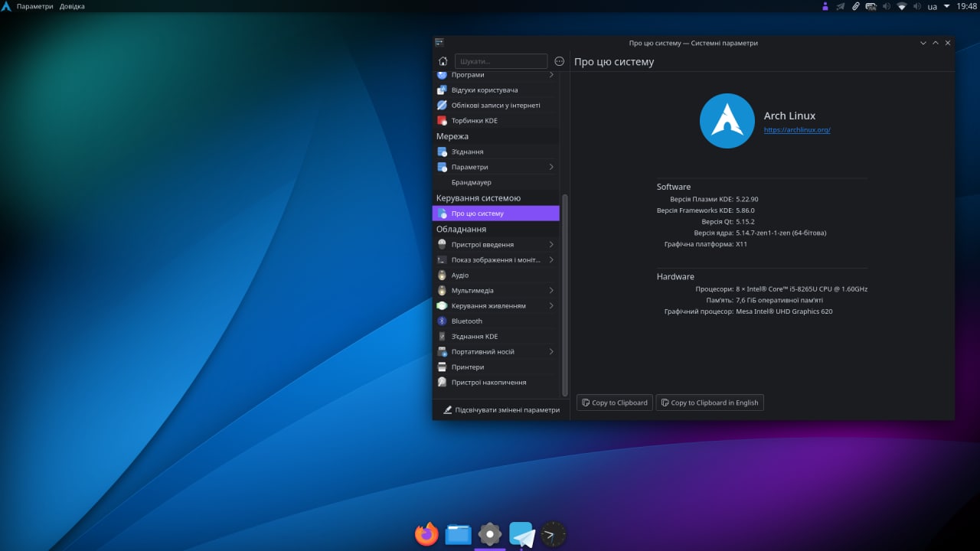Open the clock app in the dock

point(554,533)
